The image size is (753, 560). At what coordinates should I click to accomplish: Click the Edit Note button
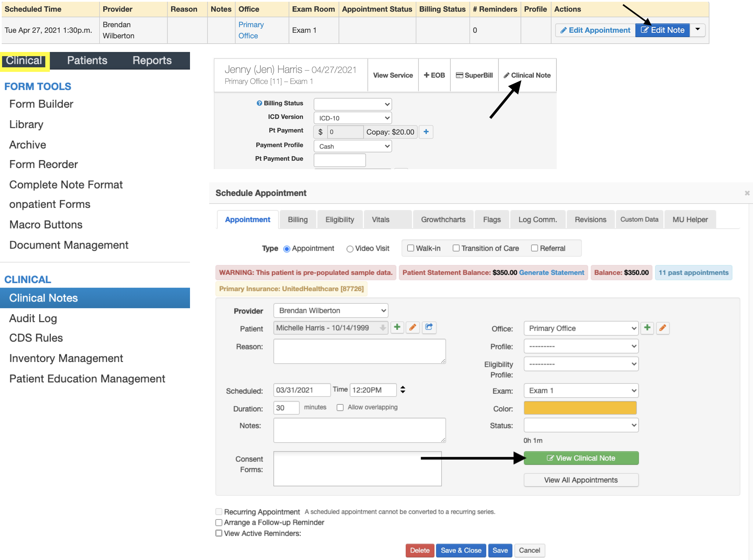tap(663, 30)
